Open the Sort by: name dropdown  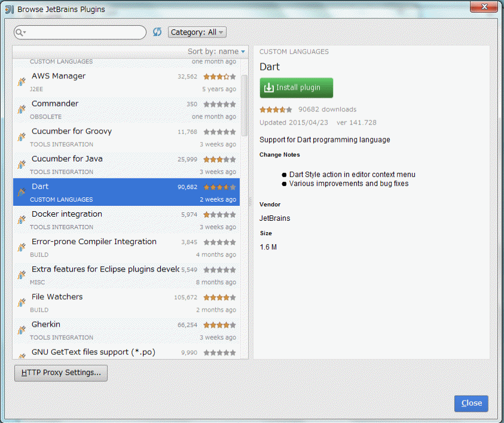216,51
